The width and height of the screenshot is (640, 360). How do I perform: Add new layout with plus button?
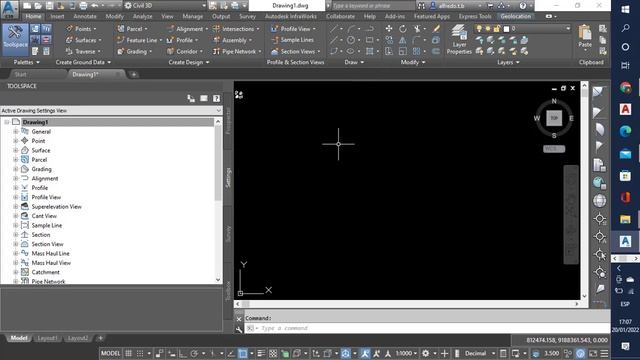pyautogui.click(x=100, y=338)
